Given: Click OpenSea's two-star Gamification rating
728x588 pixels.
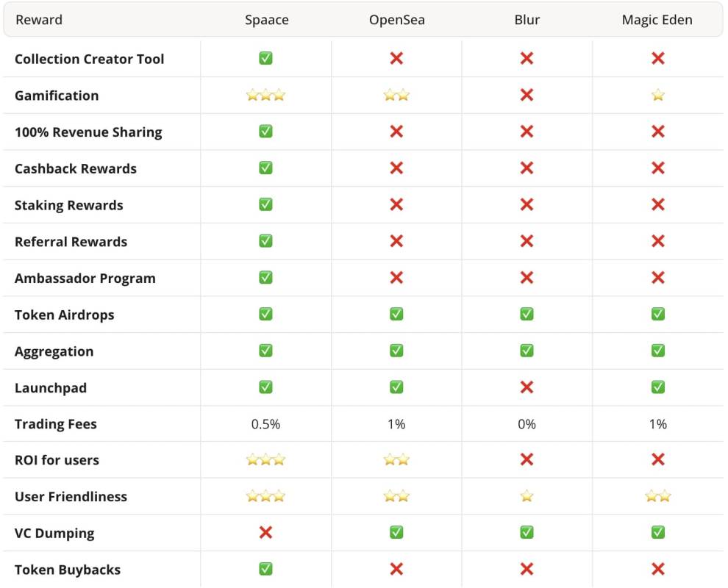Looking at the screenshot, I should tap(397, 95).
